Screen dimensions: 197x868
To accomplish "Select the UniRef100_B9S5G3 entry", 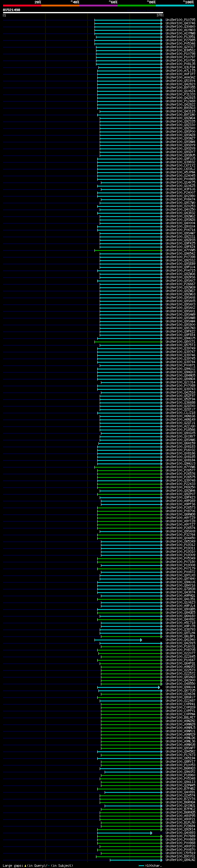I will point(180,108).
